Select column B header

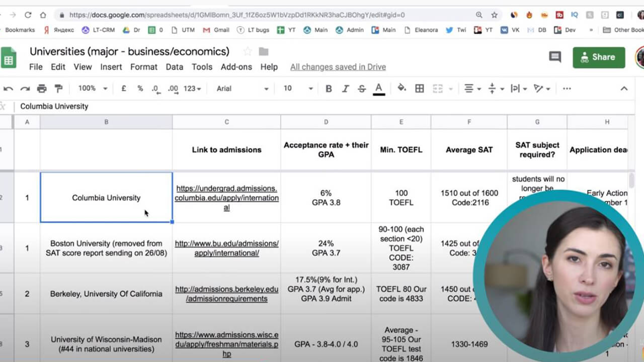pos(106,122)
